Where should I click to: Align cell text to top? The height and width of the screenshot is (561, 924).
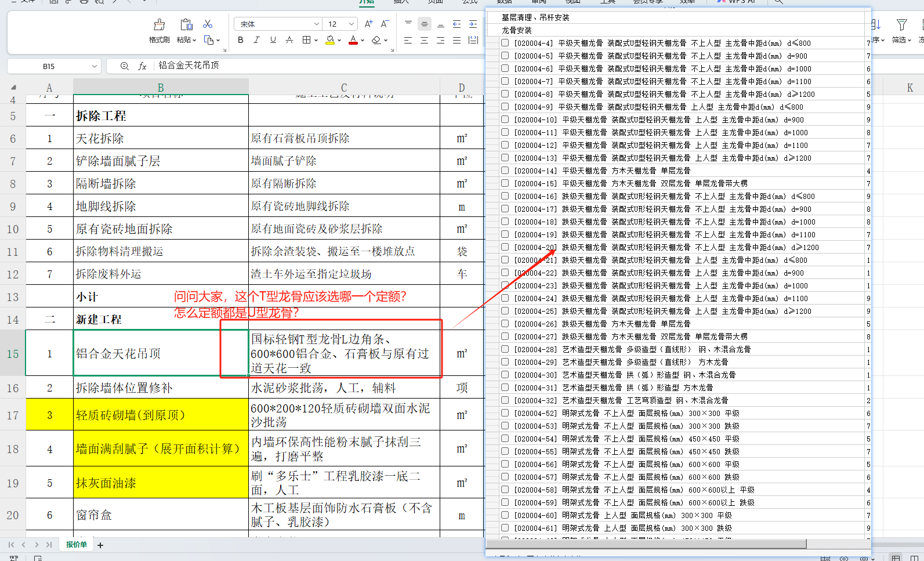tap(408, 24)
